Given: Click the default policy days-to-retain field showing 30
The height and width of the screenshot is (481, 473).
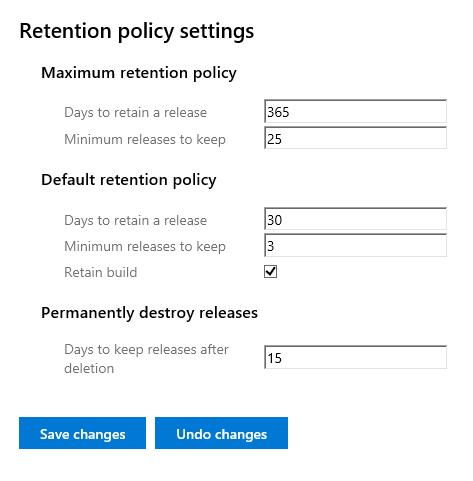Looking at the screenshot, I should point(355,219).
